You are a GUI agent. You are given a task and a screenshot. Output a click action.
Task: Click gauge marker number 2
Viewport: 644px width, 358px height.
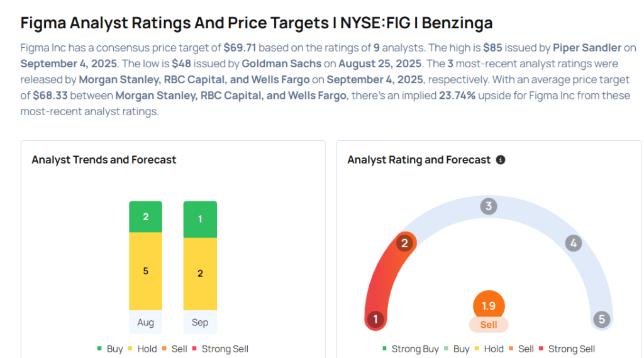point(405,243)
